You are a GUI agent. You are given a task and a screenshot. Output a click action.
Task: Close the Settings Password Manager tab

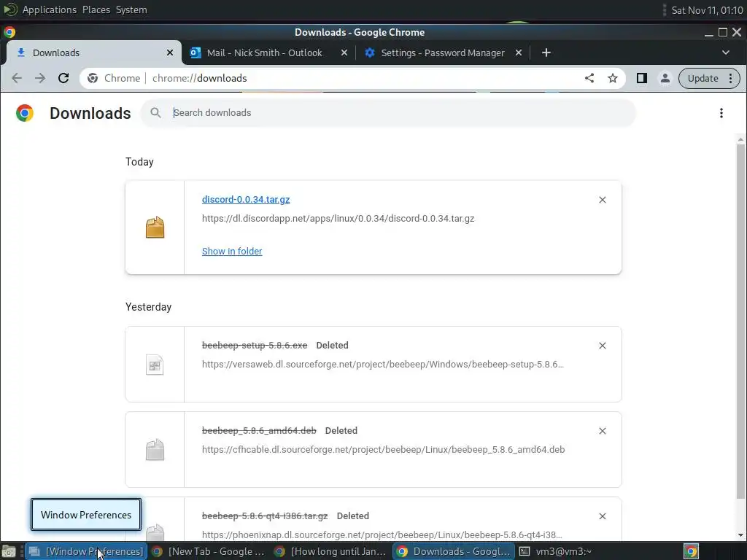point(519,52)
